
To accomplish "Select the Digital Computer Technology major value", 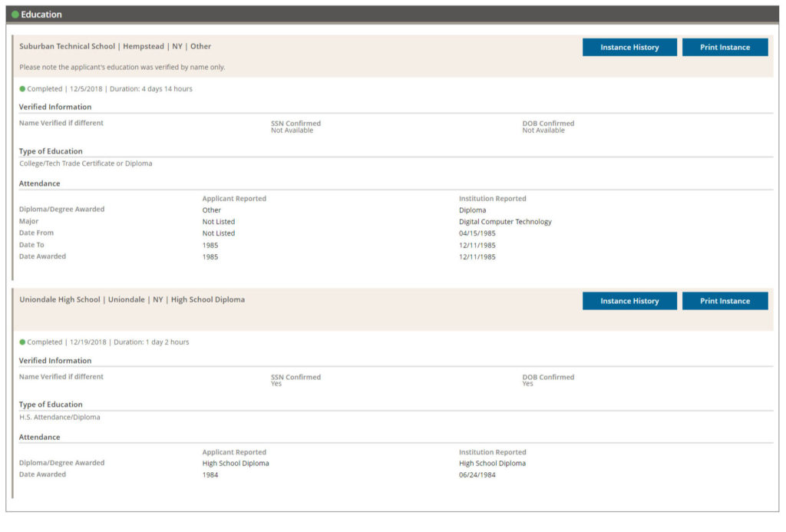I will [x=505, y=222].
